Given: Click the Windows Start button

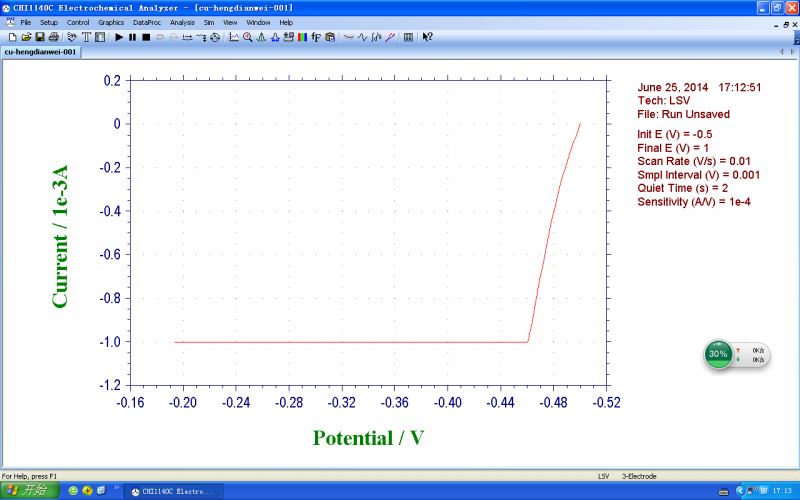Looking at the screenshot, I should (29, 491).
